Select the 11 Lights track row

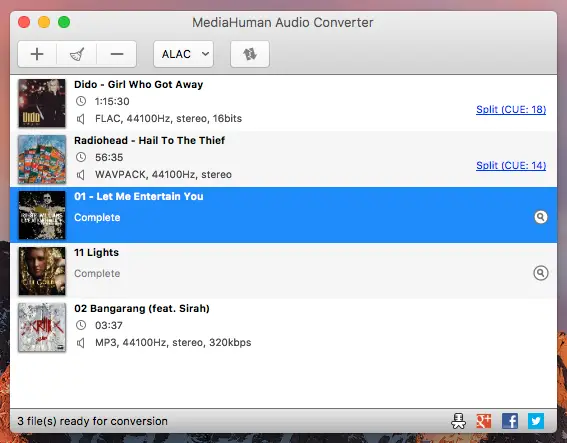(284, 271)
